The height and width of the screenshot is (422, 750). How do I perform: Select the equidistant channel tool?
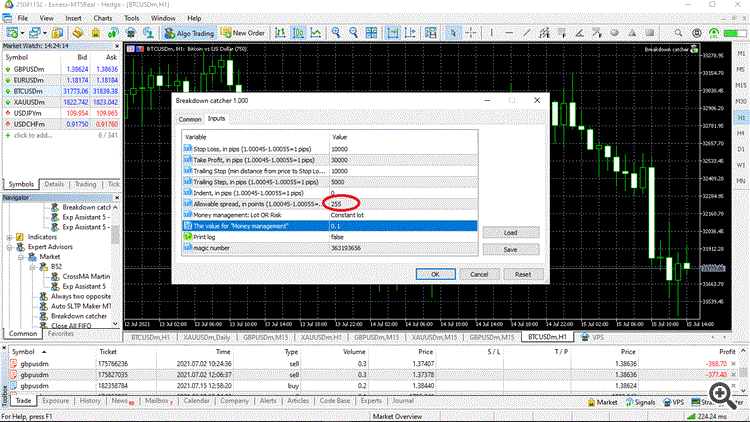point(544,33)
